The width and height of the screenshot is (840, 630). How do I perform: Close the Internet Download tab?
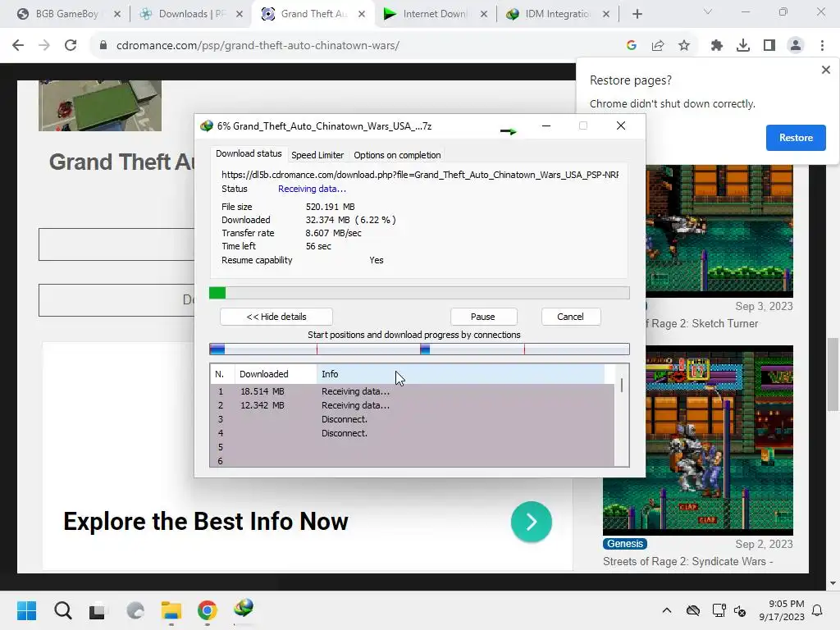coord(484,14)
